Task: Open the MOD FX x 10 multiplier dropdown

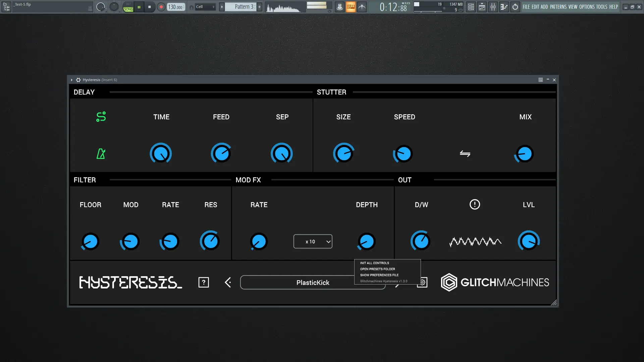Action: tap(313, 242)
